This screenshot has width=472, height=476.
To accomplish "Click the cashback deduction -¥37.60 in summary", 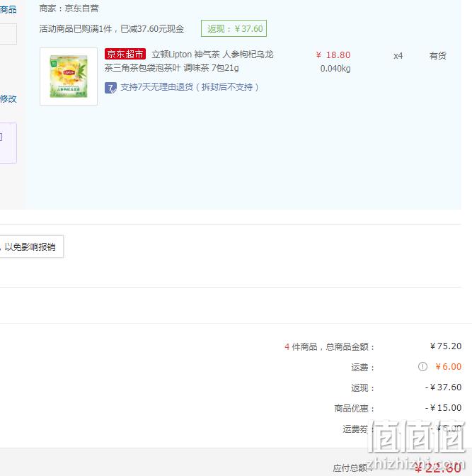I will tap(443, 387).
